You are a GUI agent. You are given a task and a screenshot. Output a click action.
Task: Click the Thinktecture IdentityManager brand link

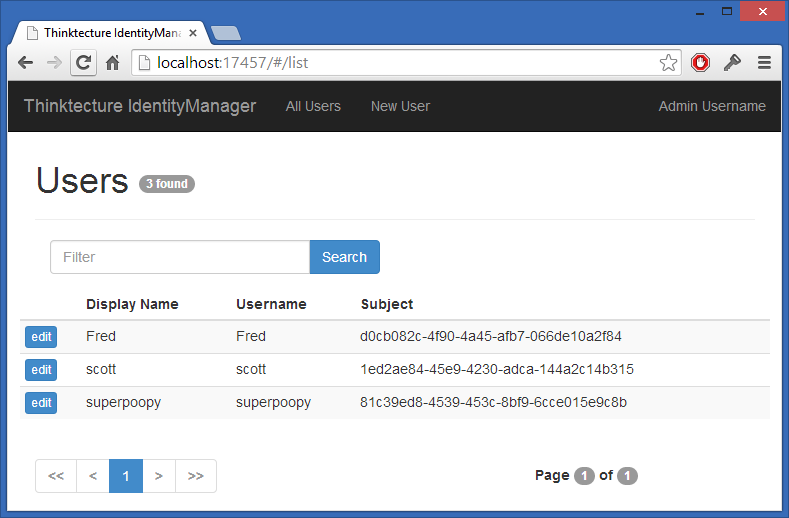click(140, 106)
